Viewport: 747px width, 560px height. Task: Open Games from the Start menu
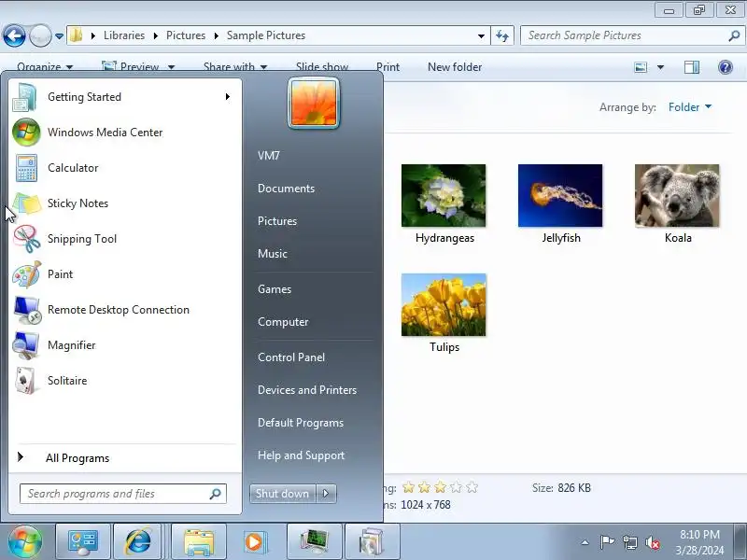[275, 289]
